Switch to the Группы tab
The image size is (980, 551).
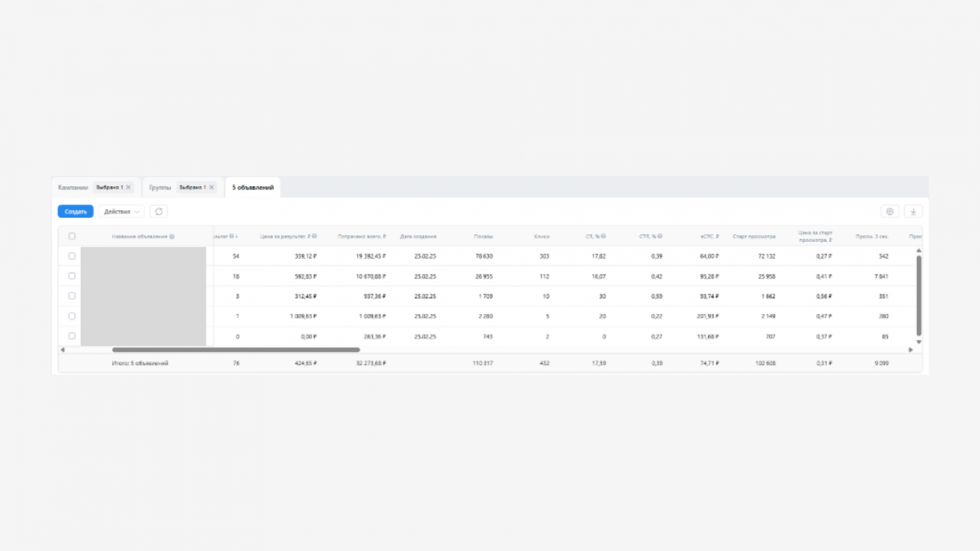160,187
